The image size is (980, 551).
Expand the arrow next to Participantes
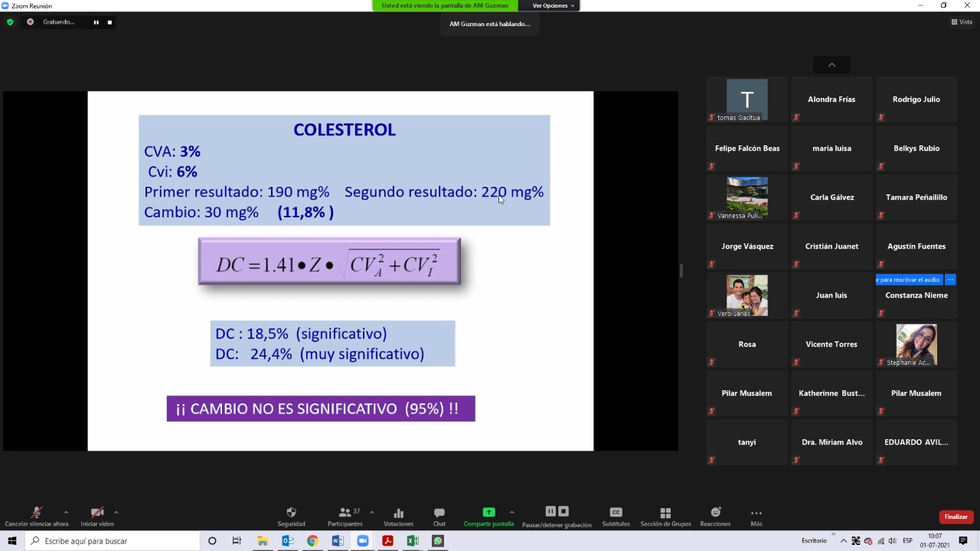pos(371,512)
